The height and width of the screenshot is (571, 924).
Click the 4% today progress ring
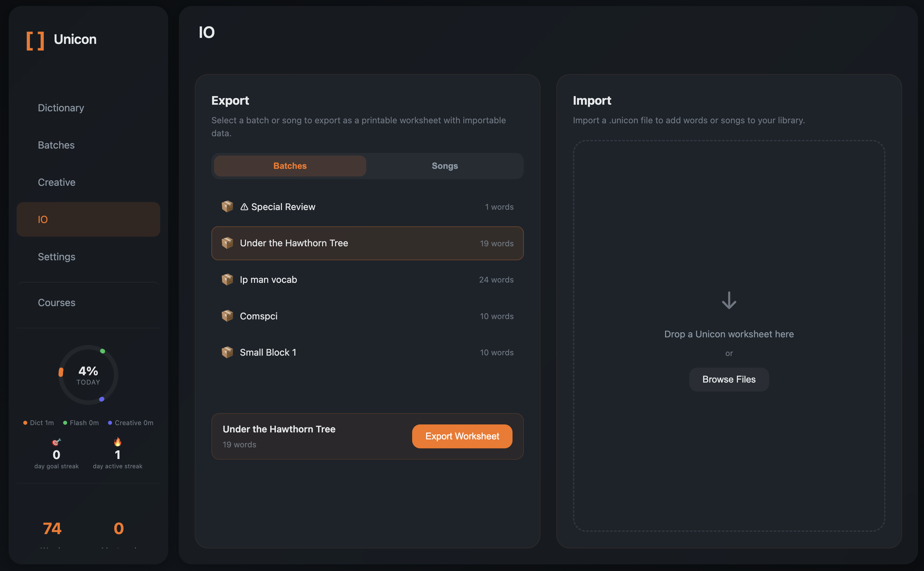pos(88,375)
